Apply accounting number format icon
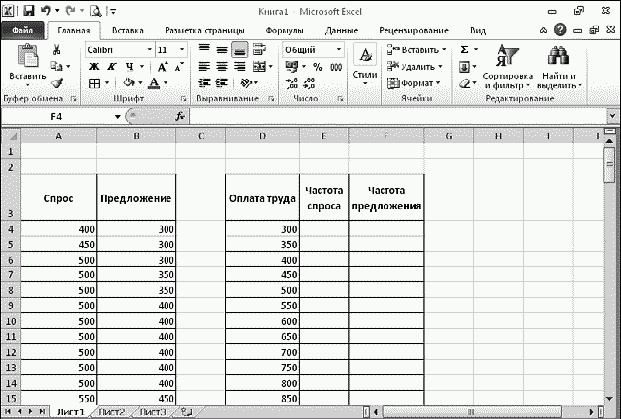The image size is (621, 419). click(292, 67)
